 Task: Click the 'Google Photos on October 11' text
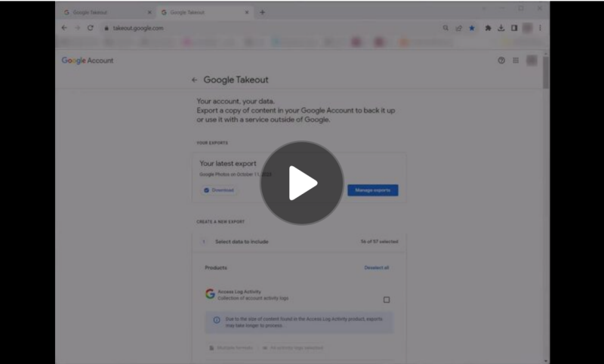(x=236, y=174)
